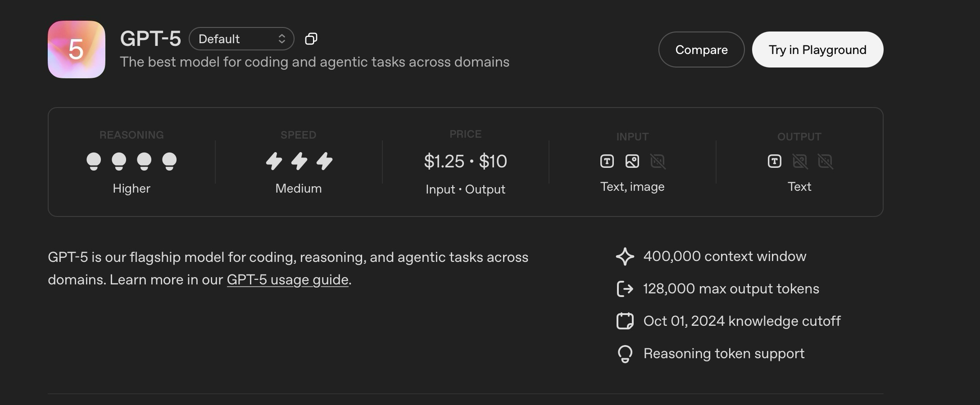Click the knowledge cutoff calendar icon
The height and width of the screenshot is (405, 980).
point(625,321)
